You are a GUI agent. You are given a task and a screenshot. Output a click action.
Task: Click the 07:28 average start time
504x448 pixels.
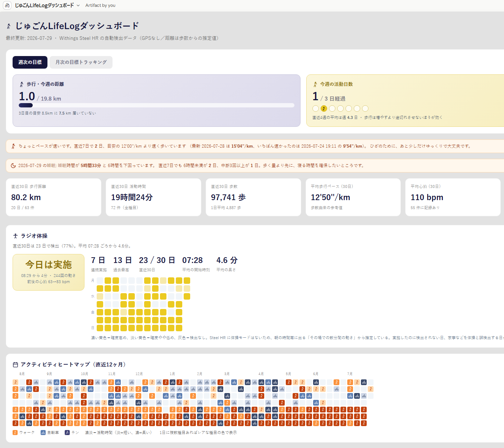point(192,260)
